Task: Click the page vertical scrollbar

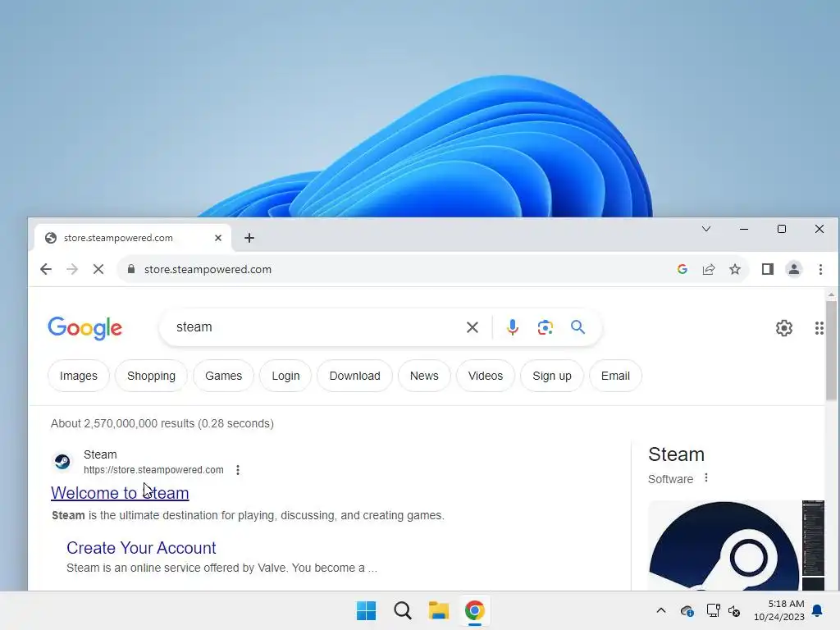Action: (831, 351)
